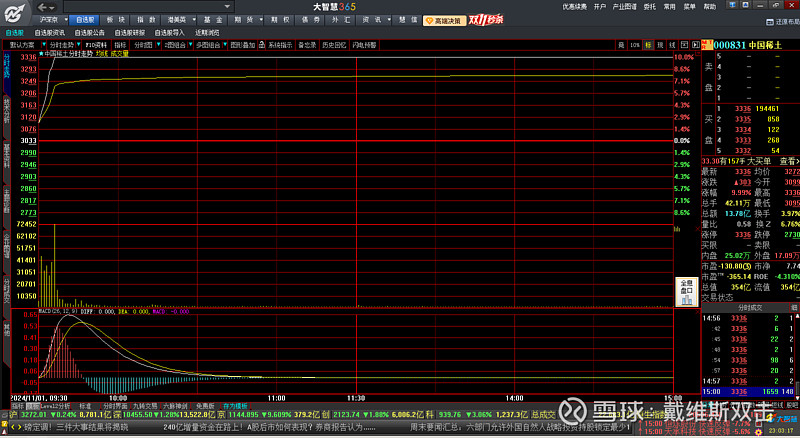Click the back arrow navigation button
This screenshot has width=800, height=438.
(42, 7)
